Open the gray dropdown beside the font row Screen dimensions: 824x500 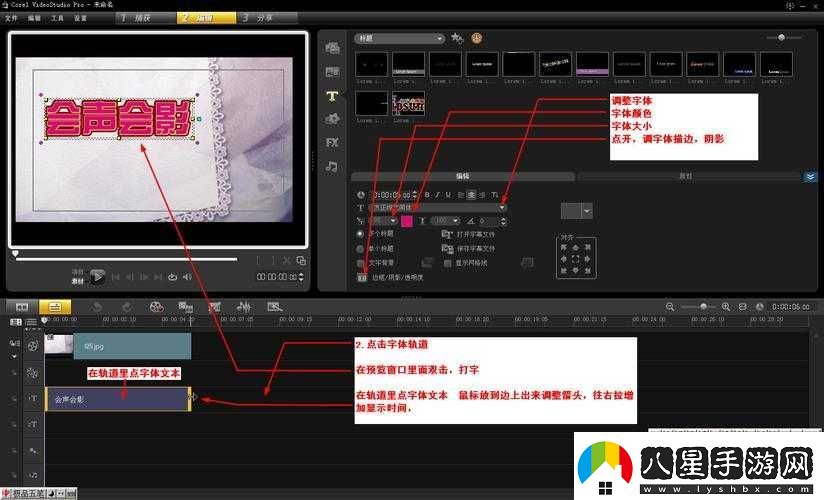pos(577,211)
